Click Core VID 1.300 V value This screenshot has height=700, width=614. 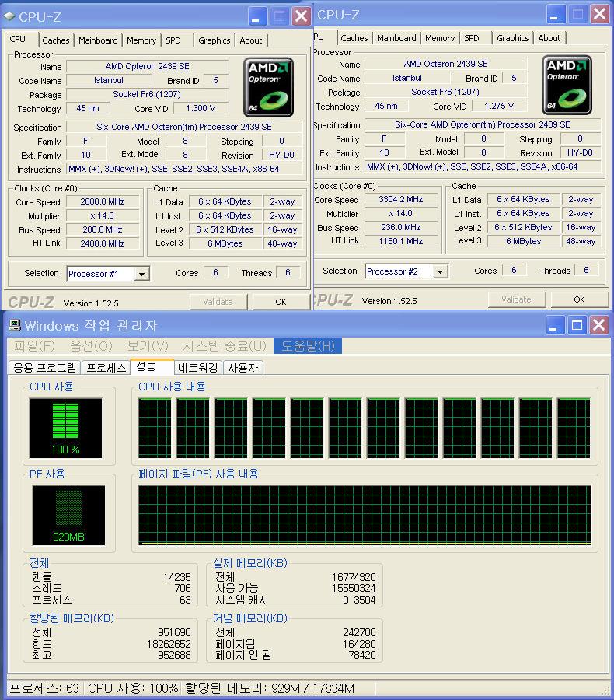[x=201, y=108]
